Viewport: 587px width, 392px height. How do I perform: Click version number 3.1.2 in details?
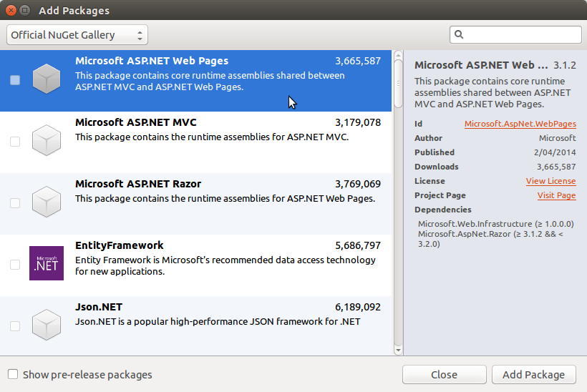pos(565,65)
